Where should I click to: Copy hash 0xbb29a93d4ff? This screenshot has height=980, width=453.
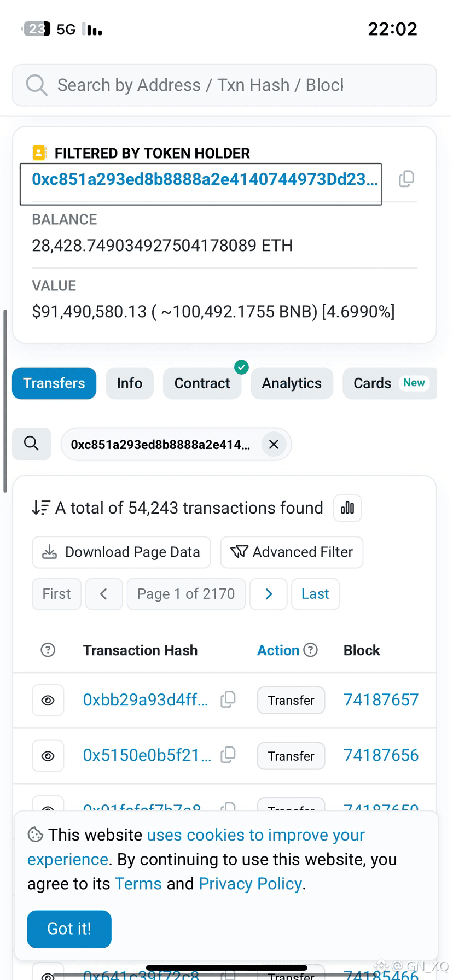click(x=228, y=699)
